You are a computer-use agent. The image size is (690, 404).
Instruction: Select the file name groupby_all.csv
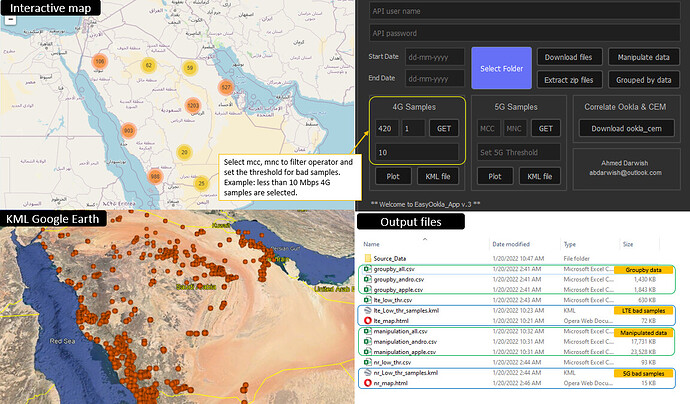click(394, 269)
